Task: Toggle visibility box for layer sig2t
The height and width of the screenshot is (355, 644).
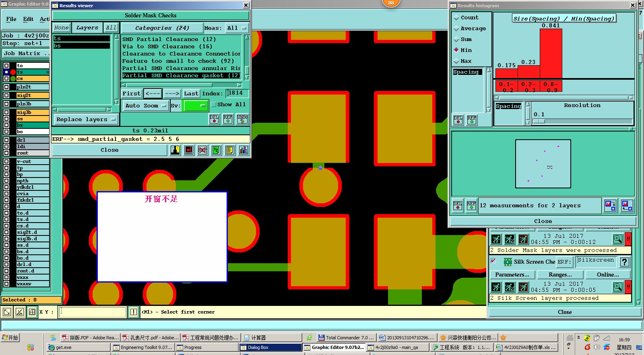Action: [x=6, y=95]
